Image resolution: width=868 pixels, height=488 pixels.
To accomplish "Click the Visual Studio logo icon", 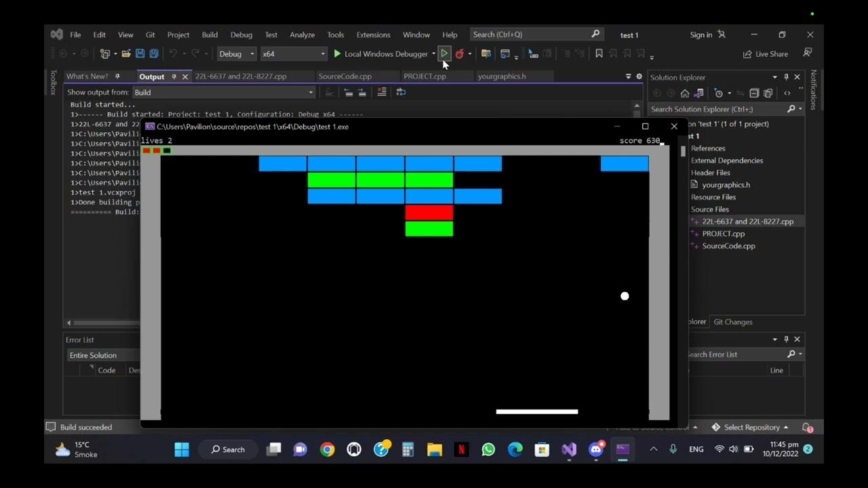I will pos(57,35).
